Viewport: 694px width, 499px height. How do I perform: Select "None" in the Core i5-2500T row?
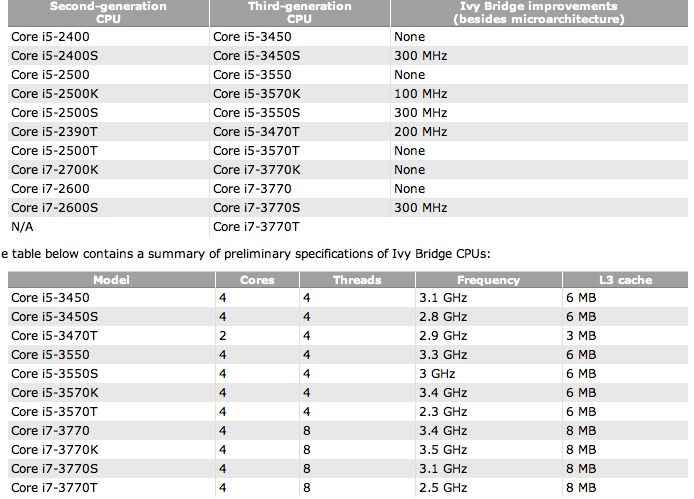point(409,151)
